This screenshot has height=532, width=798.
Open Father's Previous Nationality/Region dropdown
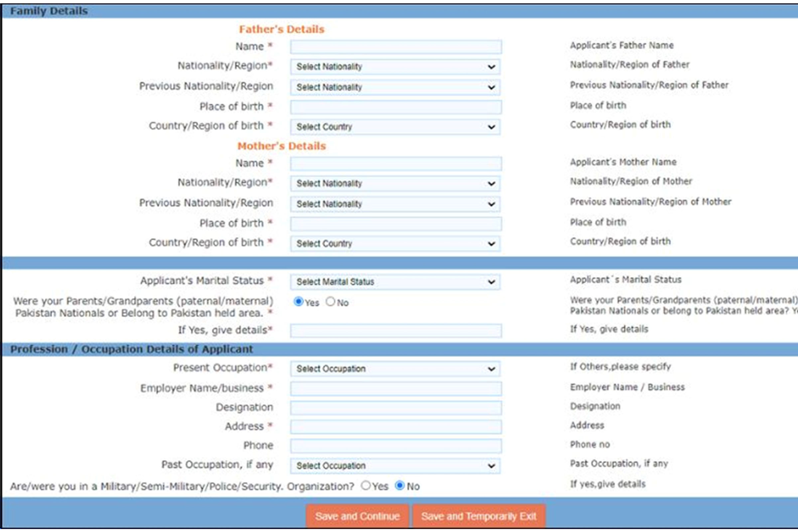tap(395, 87)
